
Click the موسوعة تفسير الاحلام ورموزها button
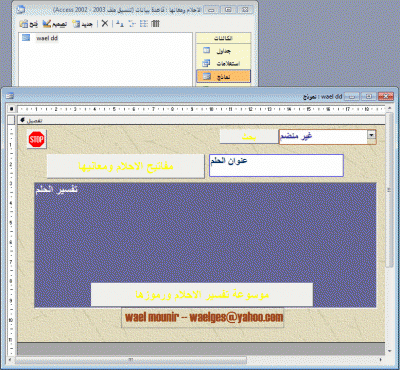click(202, 295)
